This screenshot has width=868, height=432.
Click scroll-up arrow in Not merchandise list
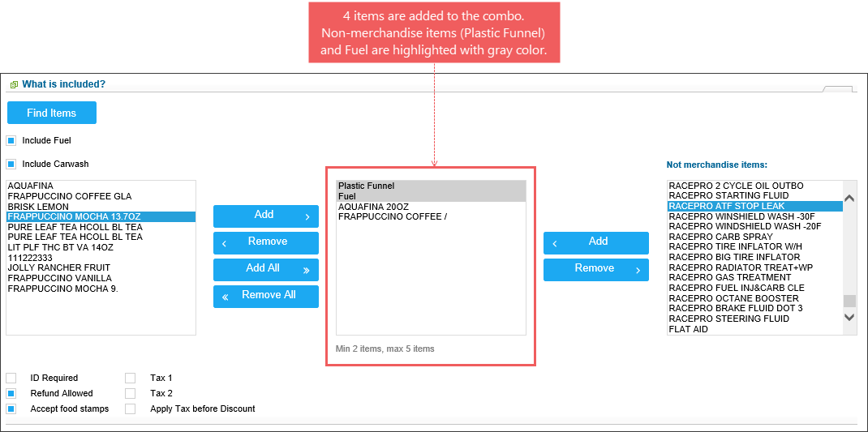(x=849, y=198)
